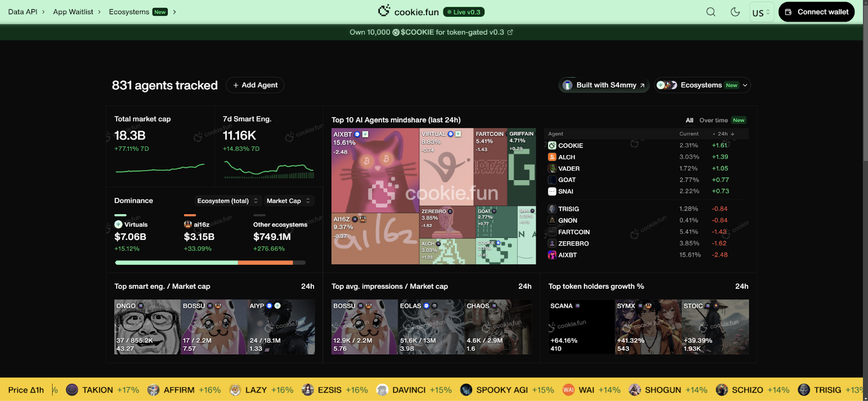This screenshot has height=401, width=868.
Task: Click the COOKIE agent icon in list
Action: tap(552, 146)
